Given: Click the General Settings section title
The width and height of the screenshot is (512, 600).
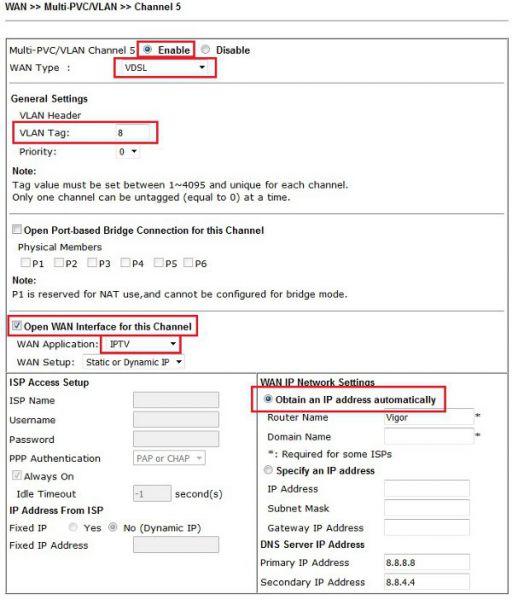Looking at the screenshot, I should click(x=49, y=99).
